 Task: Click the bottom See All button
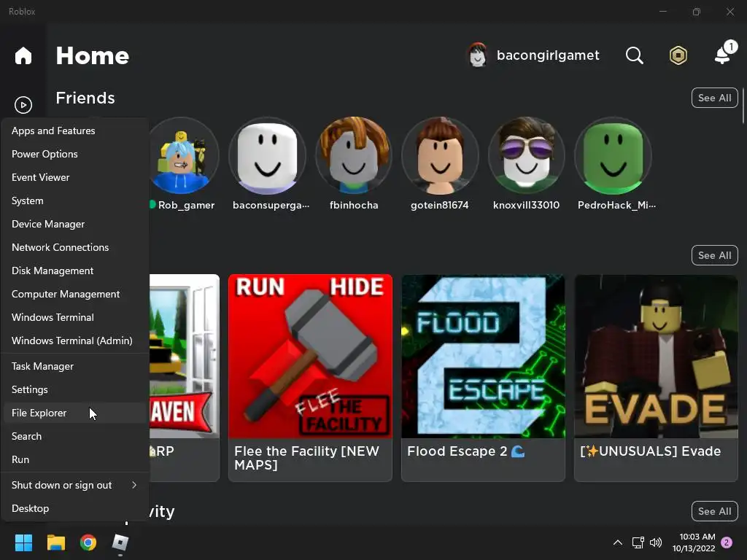(x=714, y=511)
